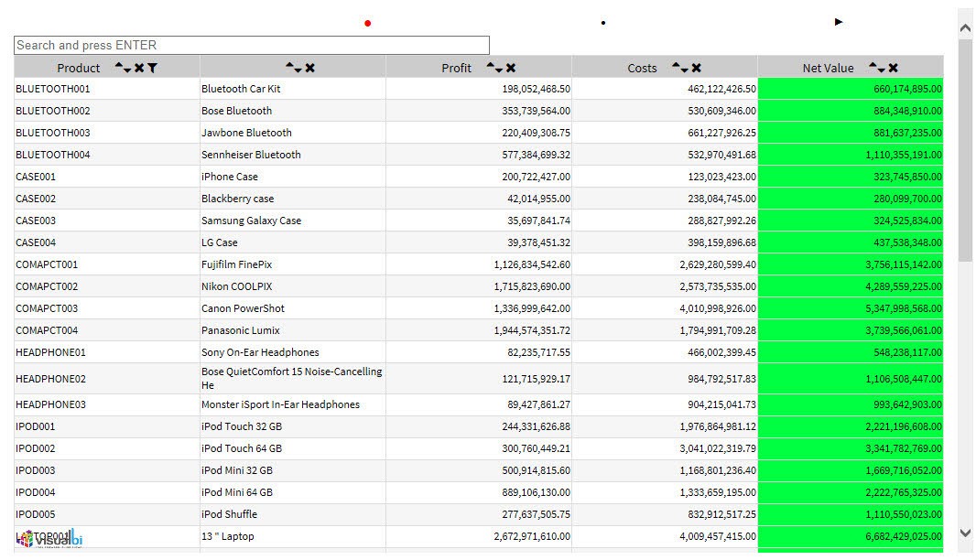Viewport: 976px width, 560px height.
Task: Click the scroll up arrow of the vertical scrollbar
Action: 965,28
